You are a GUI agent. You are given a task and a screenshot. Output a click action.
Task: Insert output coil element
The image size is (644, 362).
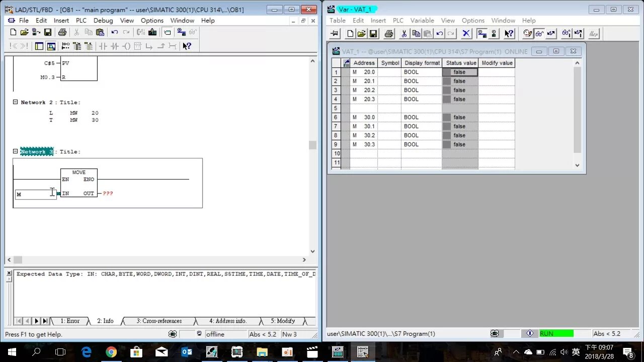pyautogui.click(x=126, y=46)
